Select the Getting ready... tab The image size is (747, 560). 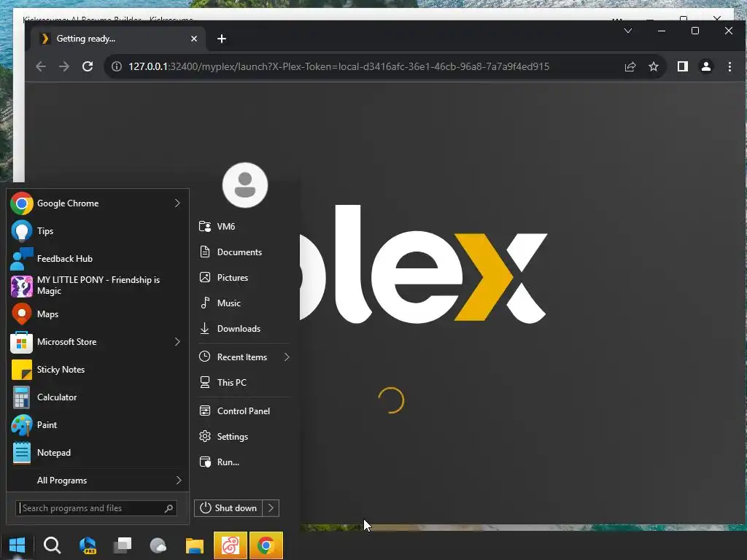pyautogui.click(x=117, y=39)
